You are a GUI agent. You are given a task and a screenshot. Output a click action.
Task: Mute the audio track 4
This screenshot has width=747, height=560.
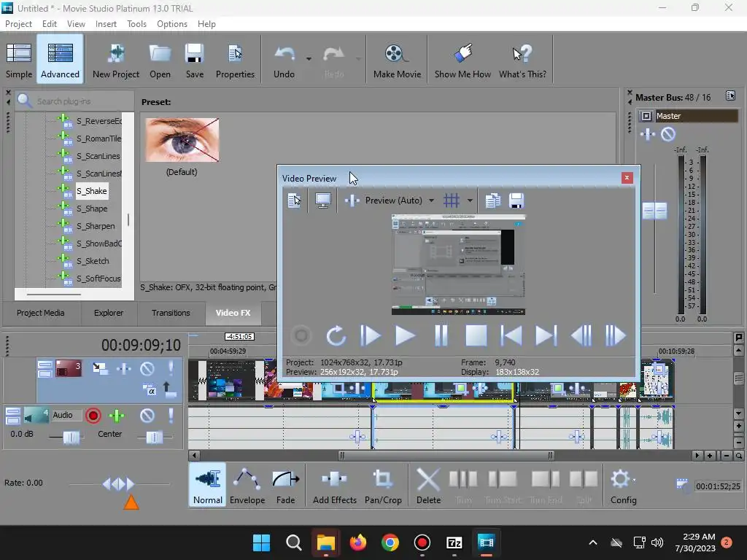[x=147, y=416]
